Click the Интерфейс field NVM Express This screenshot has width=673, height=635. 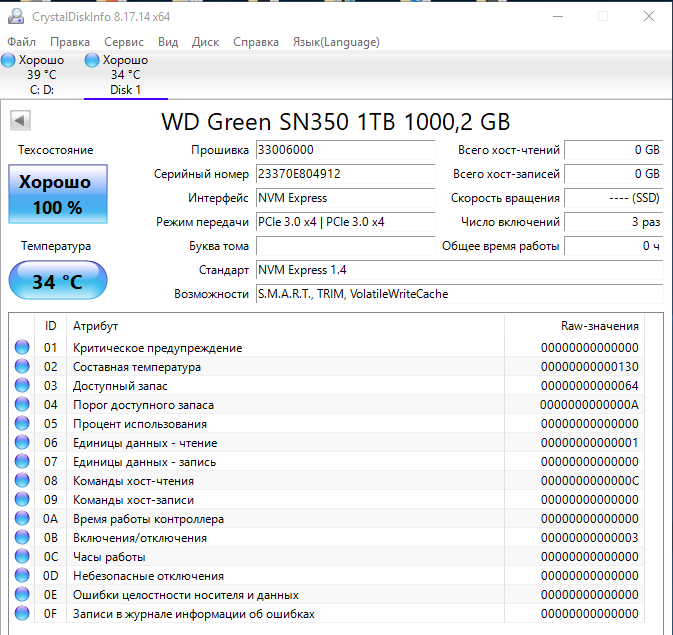tap(346, 198)
